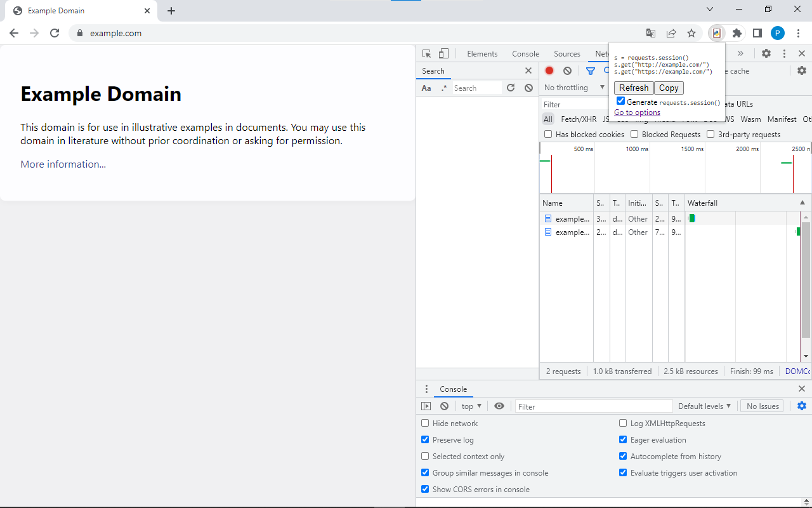Uncheck Preserve log in console settings

(x=425, y=439)
